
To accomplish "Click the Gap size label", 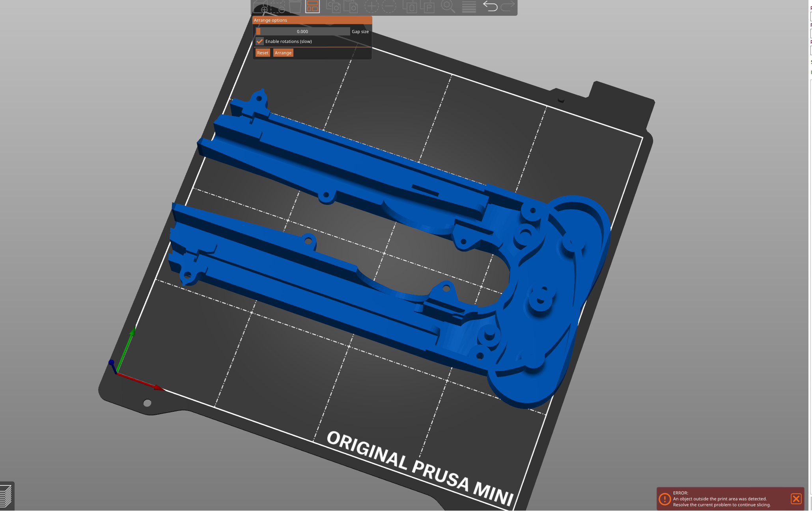I will 360,32.
